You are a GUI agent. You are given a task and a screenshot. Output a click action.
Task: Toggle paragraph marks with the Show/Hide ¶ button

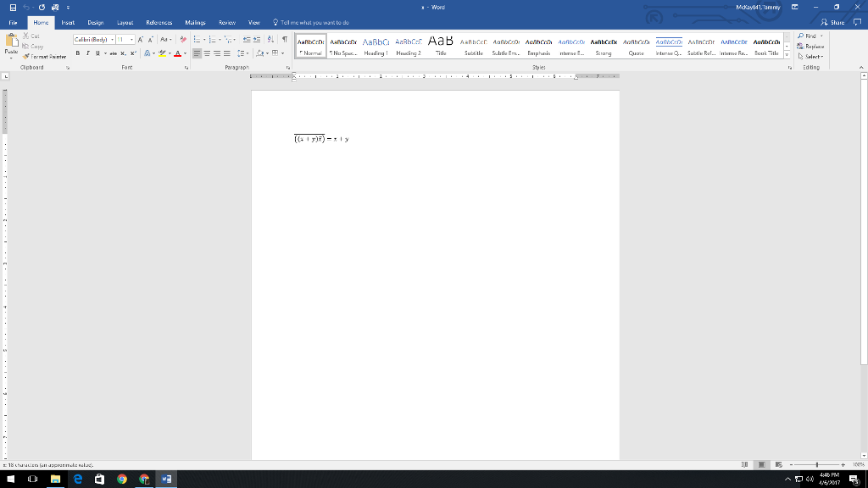[285, 40]
